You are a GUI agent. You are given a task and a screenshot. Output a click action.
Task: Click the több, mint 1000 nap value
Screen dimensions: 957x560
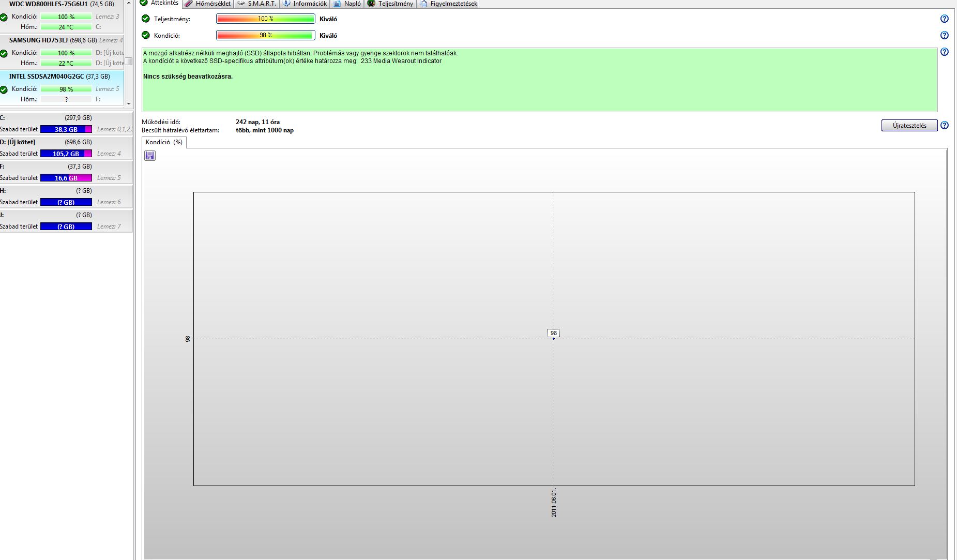[x=265, y=130]
